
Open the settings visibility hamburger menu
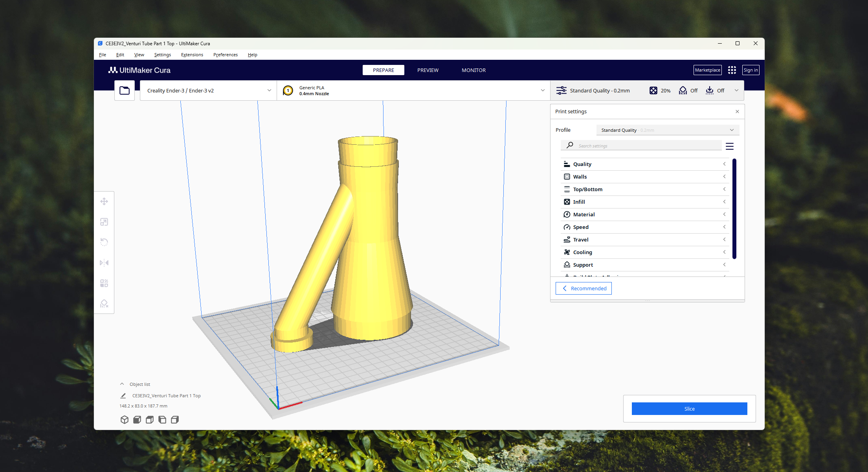point(730,146)
